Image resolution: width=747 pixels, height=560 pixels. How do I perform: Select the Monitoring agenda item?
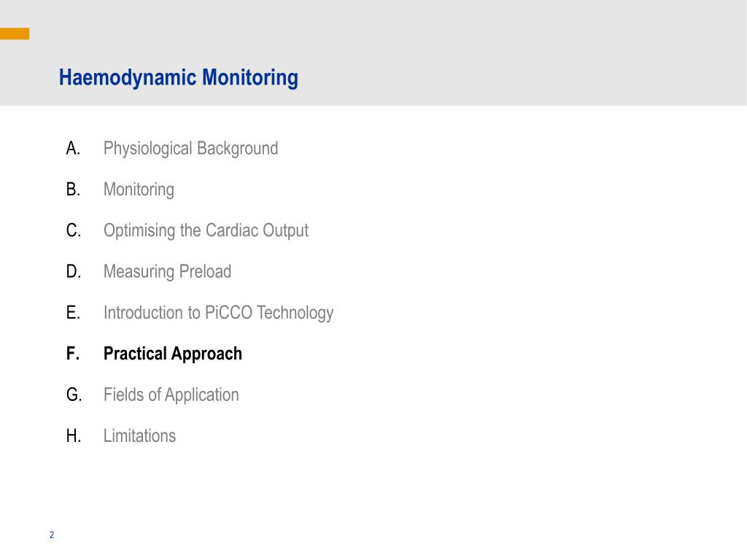click(139, 190)
